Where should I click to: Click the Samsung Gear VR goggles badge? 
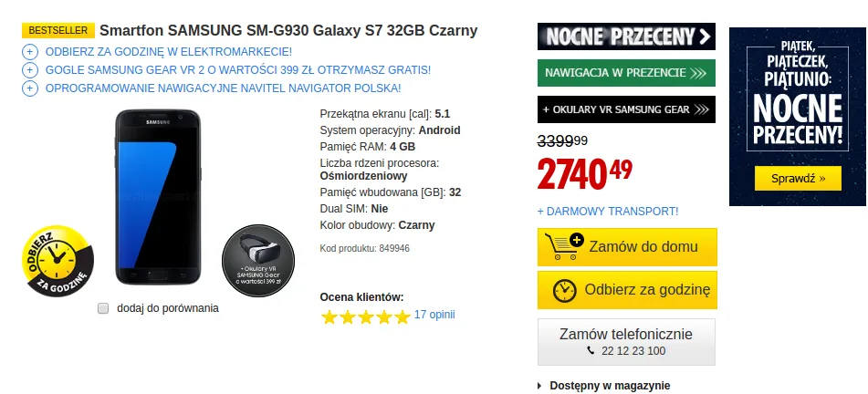(258, 263)
